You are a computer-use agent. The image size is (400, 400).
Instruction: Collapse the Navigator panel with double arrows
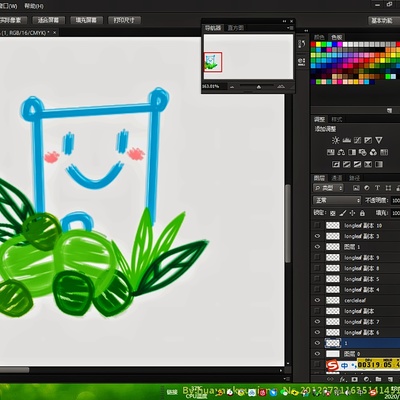pyautogui.click(x=284, y=21)
